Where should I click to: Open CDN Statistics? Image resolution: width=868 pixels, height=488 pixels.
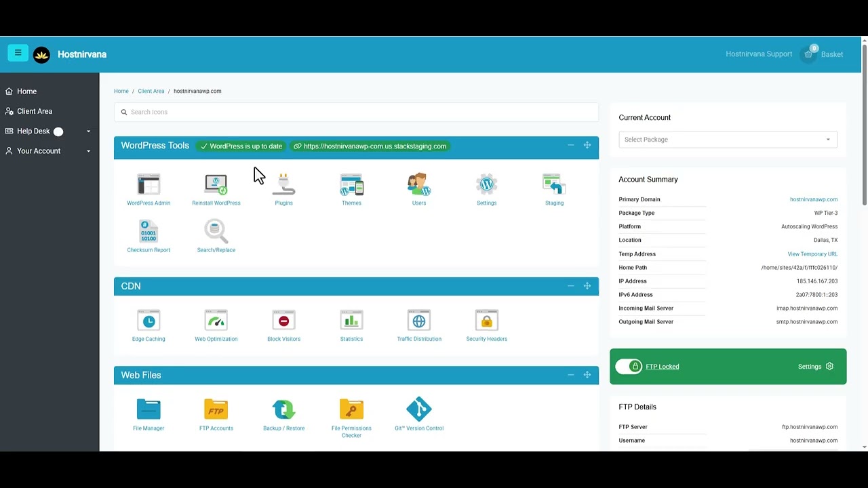coord(351,321)
